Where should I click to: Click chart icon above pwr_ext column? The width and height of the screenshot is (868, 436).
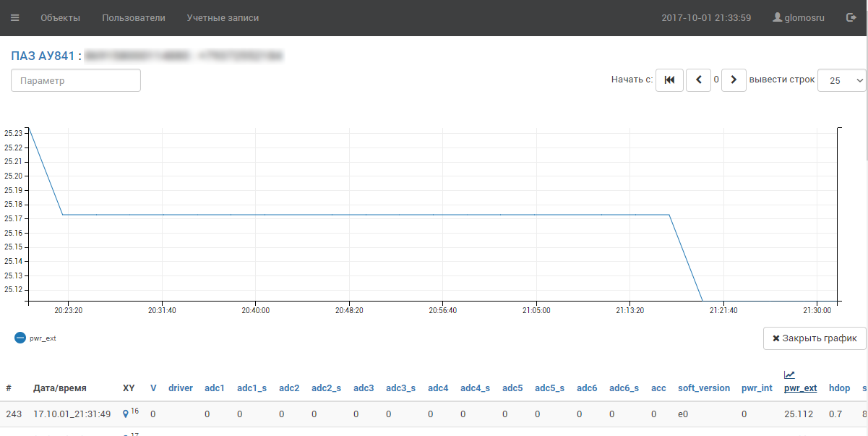(789, 375)
